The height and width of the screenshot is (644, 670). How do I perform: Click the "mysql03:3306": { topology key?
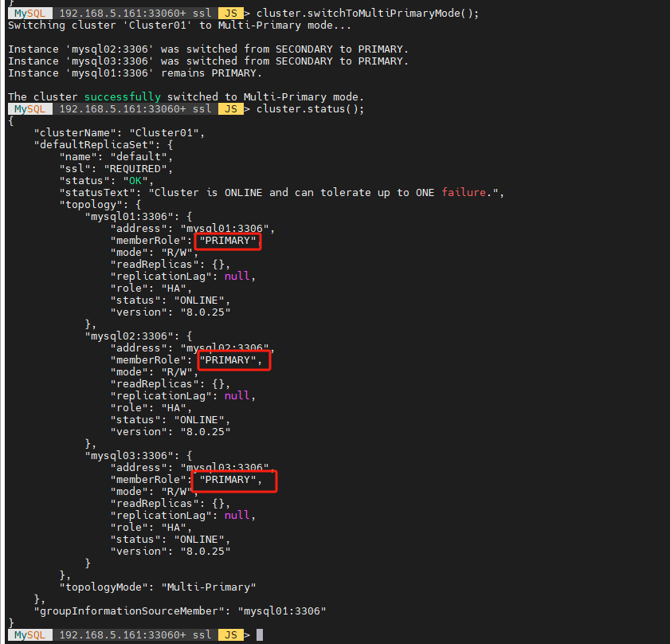point(139,456)
